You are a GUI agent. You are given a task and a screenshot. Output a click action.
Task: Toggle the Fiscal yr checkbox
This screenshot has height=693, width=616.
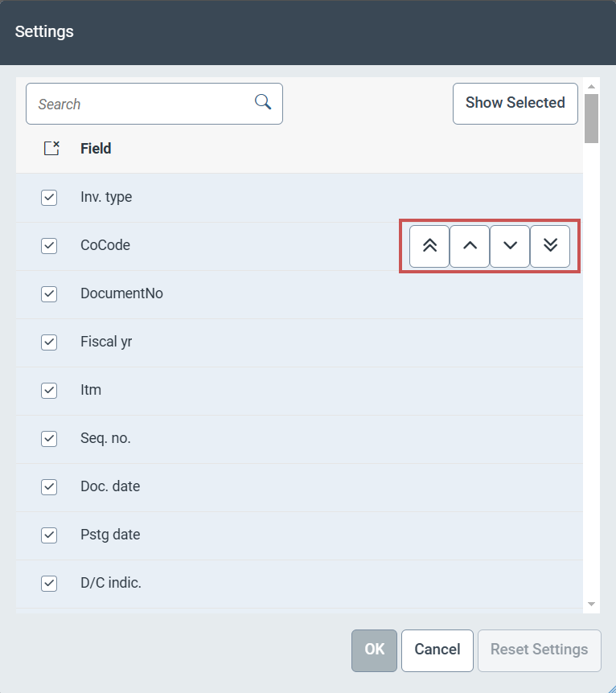click(x=49, y=342)
